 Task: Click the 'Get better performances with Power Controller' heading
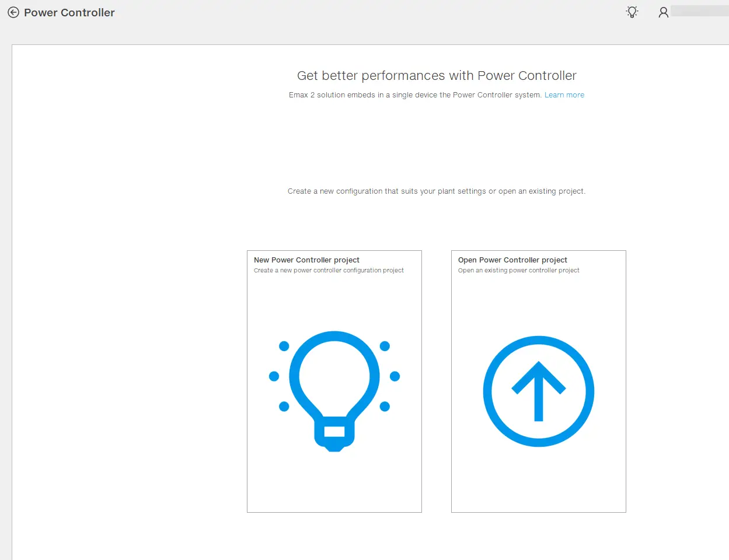pos(437,76)
